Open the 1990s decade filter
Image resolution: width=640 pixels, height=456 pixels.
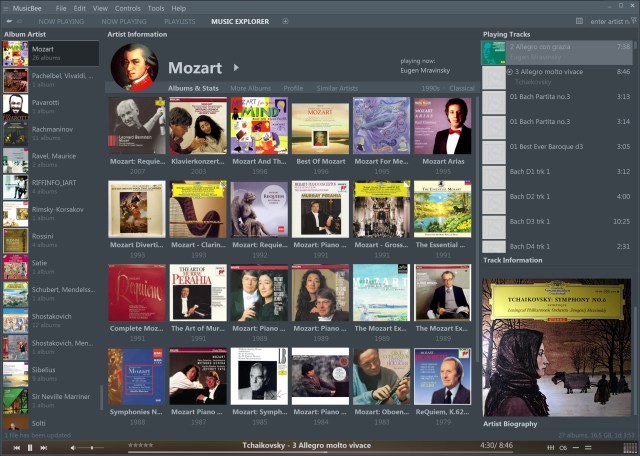(x=430, y=88)
